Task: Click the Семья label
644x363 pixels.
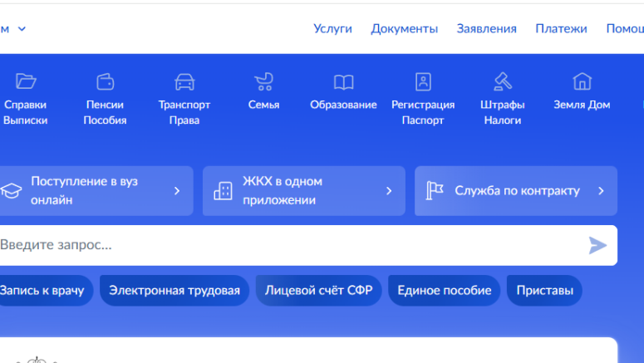Action: [263, 105]
